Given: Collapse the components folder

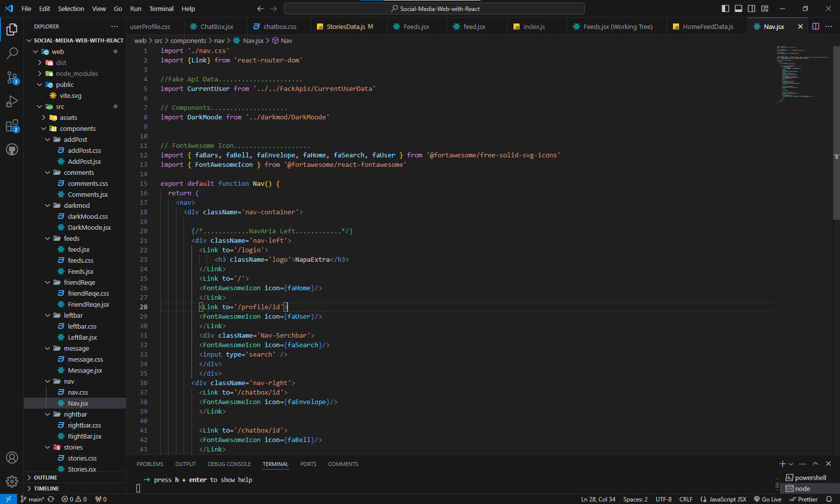Looking at the screenshot, I should (x=75, y=128).
